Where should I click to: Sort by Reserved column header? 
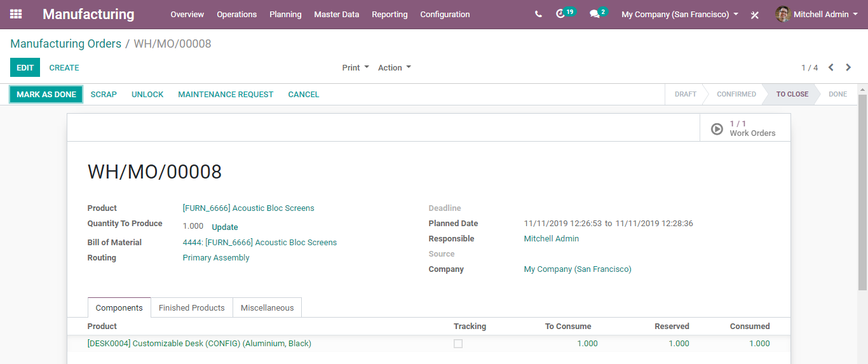(672, 326)
